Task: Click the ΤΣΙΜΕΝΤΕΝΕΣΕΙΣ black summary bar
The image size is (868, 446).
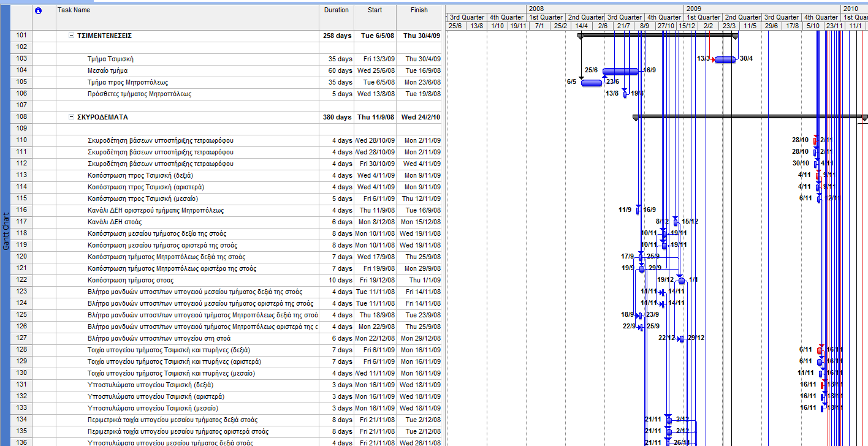Action: 658,35
